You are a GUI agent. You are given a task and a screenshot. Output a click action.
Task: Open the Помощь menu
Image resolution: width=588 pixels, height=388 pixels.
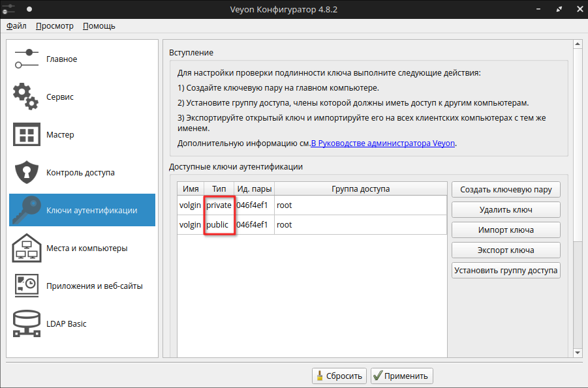coord(99,26)
